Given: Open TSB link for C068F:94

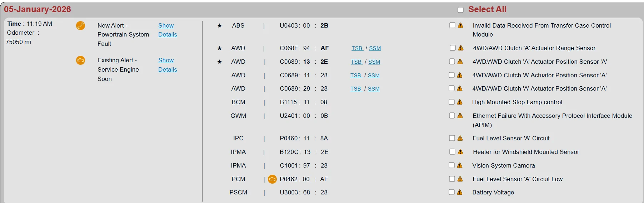Looking at the screenshot, I should 357,48.
